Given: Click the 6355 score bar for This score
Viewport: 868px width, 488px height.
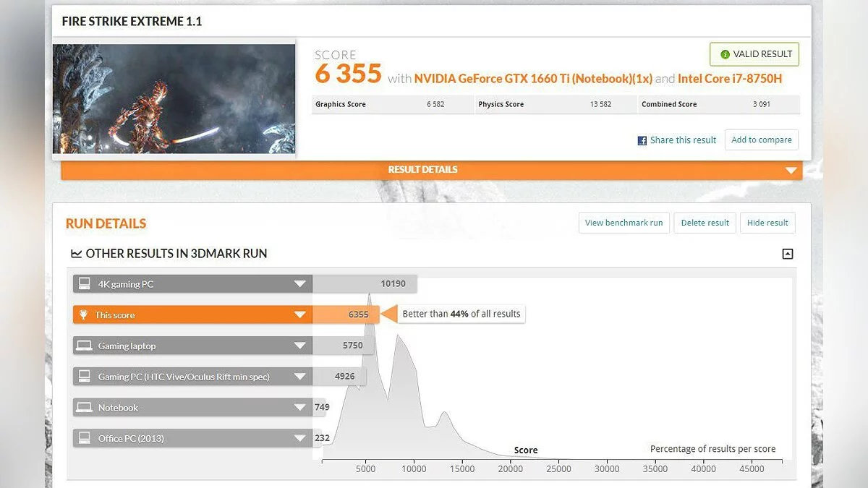Looking at the screenshot, I should 346,315.
